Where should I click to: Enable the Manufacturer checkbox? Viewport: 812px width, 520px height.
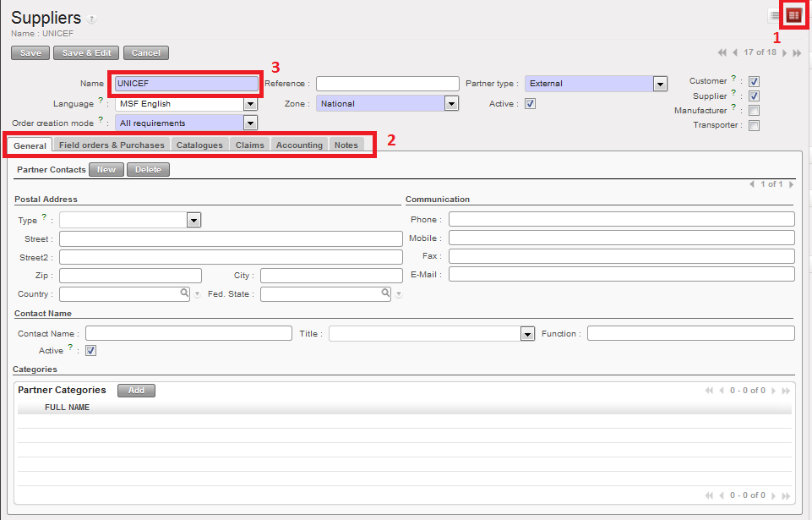pyautogui.click(x=754, y=111)
